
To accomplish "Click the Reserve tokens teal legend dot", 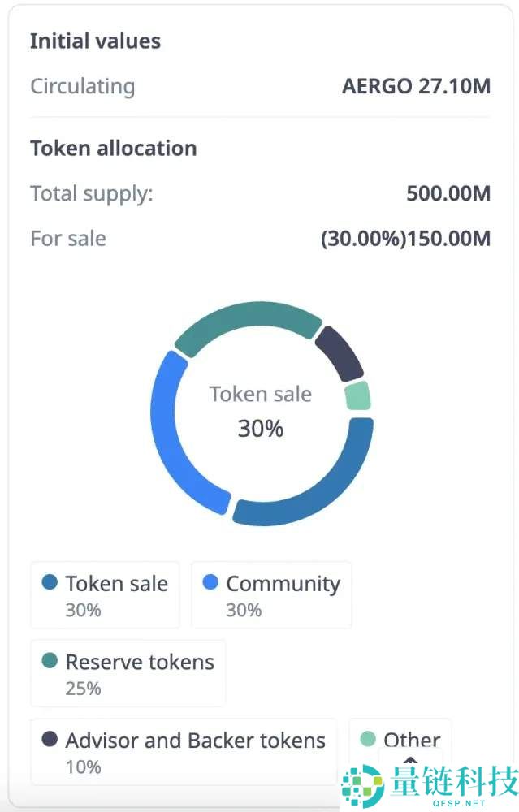I will point(50,661).
